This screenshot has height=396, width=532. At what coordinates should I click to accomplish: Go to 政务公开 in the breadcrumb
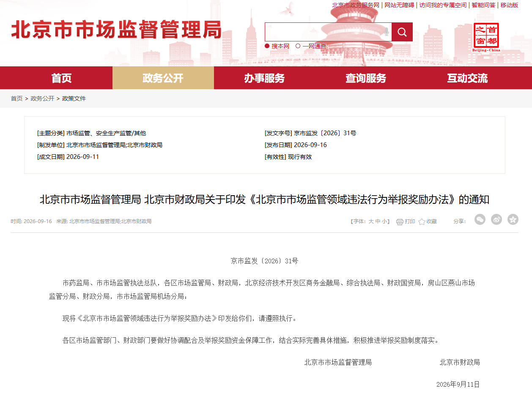(42, 98)
